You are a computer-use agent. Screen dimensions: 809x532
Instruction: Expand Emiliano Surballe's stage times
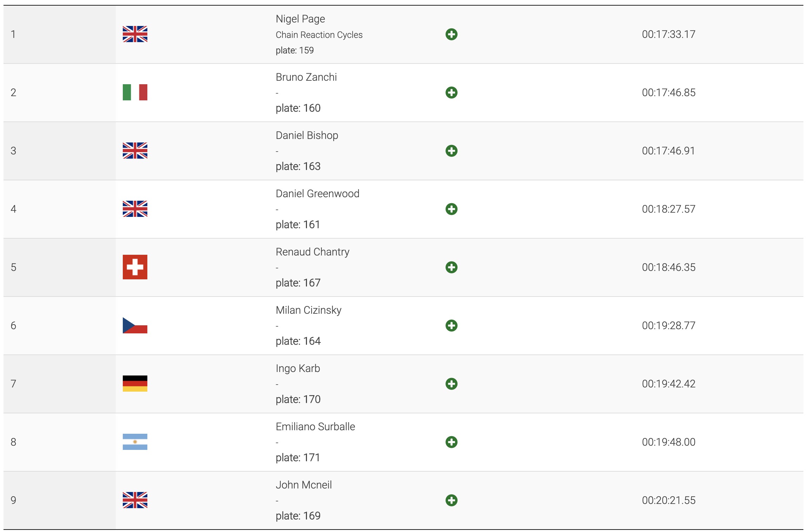click(451, 442)
